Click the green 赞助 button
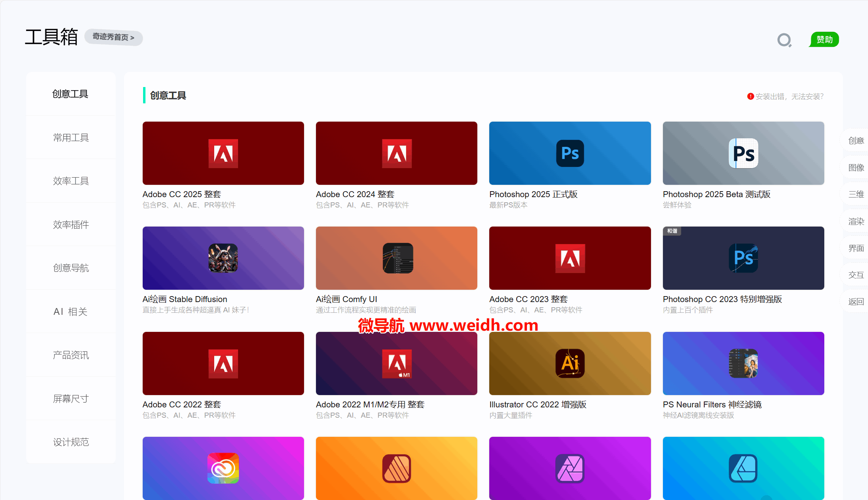The image size is (868, 500). (x=824, y=39)
